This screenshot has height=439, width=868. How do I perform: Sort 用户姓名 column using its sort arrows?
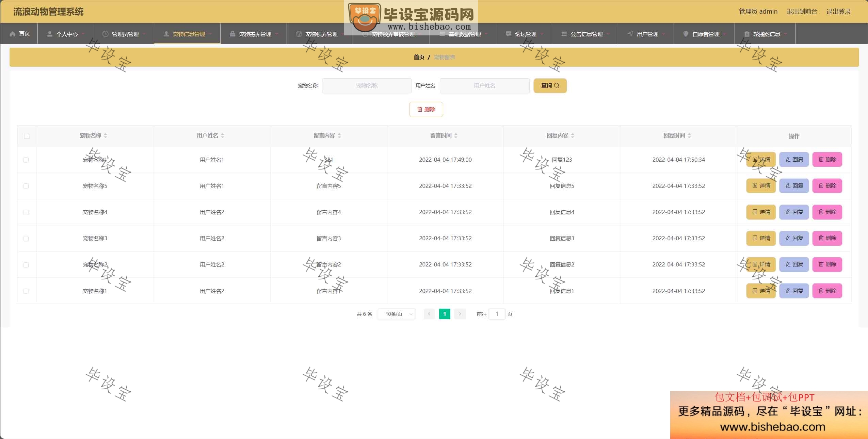(223, 135)
